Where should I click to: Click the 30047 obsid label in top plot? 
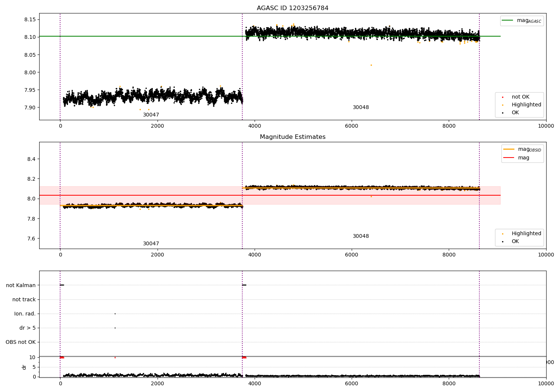pos(151,115)
